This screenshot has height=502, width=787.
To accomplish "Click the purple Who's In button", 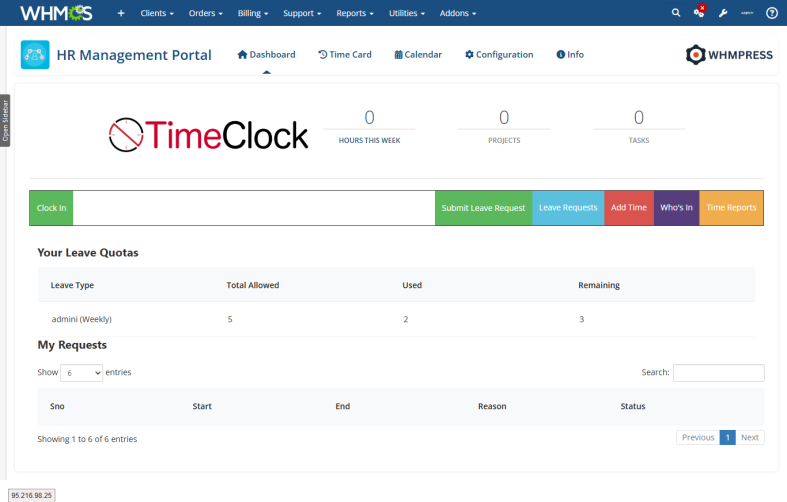I will [x=677, y=208].
